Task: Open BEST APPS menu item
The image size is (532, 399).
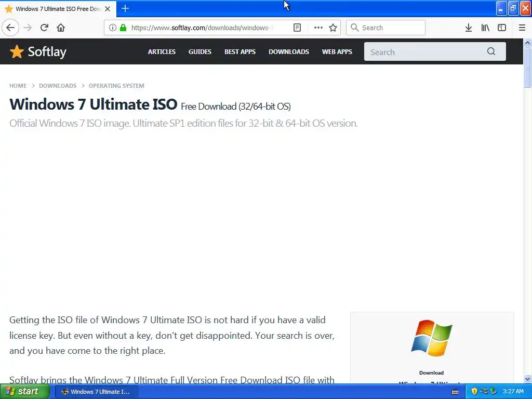Action: (240, 51)
